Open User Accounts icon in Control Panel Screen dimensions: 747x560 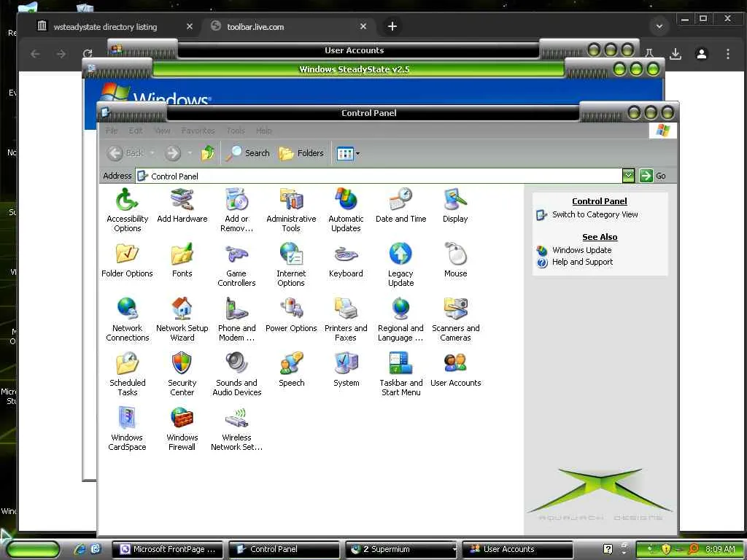(x=455, y=370)
